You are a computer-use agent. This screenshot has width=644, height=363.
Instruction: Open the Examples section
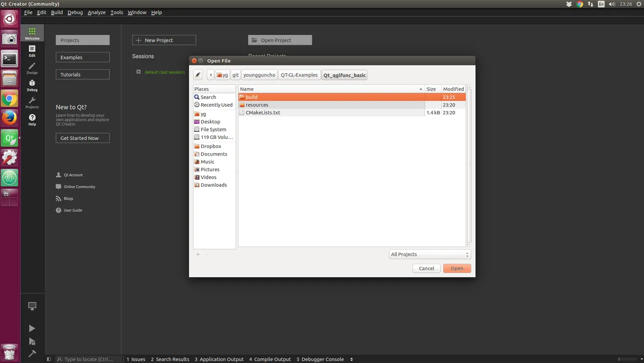click(x=83, y=57)
